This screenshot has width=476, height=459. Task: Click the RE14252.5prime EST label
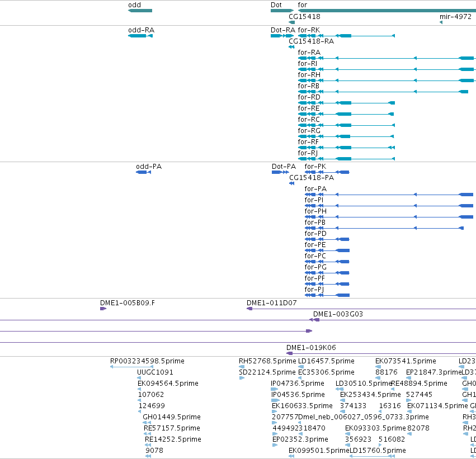(173, 439)
